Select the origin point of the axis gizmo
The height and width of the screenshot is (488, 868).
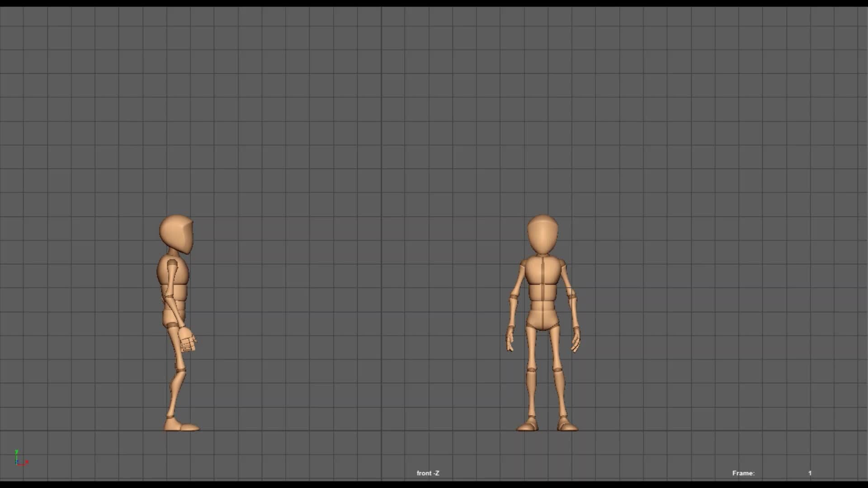pos(16,464)
